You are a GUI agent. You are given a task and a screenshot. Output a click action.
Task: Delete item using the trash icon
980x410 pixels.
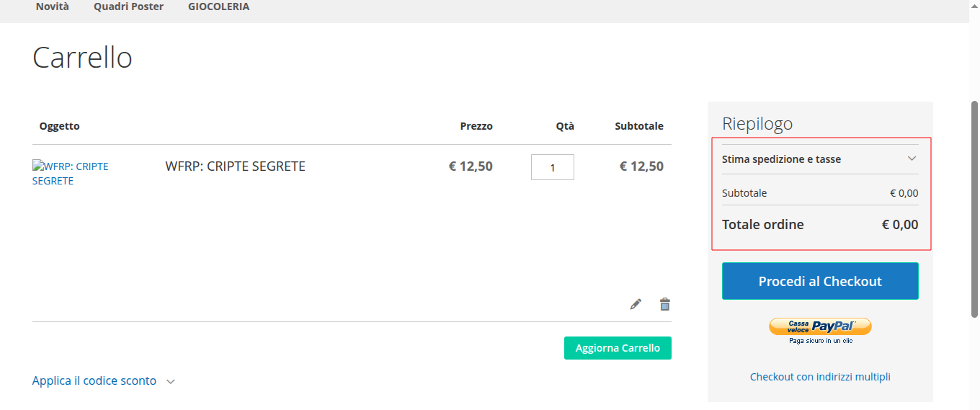665,304
